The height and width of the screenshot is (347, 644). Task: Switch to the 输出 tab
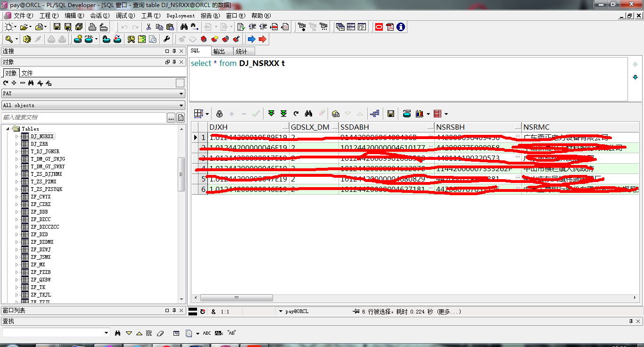point(219,51)
